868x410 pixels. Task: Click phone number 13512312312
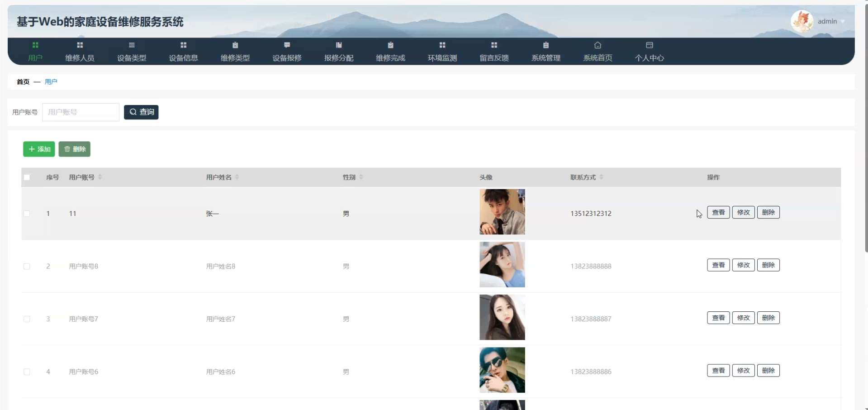pos(591,214)
